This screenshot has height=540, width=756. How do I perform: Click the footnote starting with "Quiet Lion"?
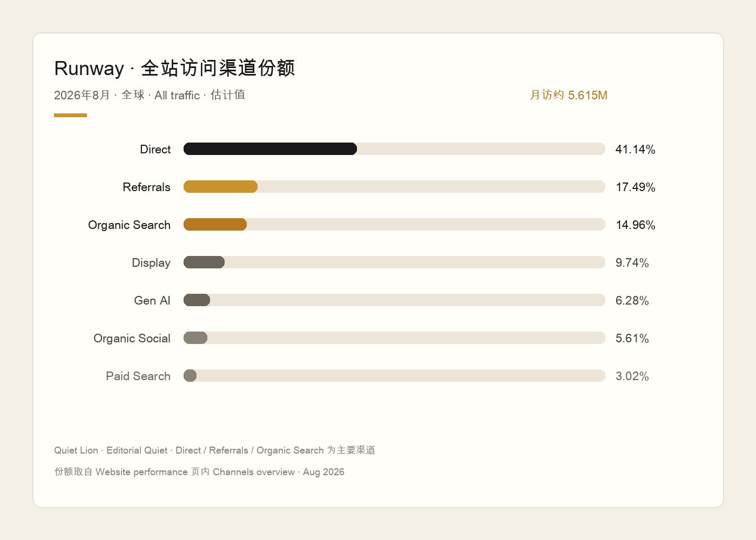[x=214, y=450]
